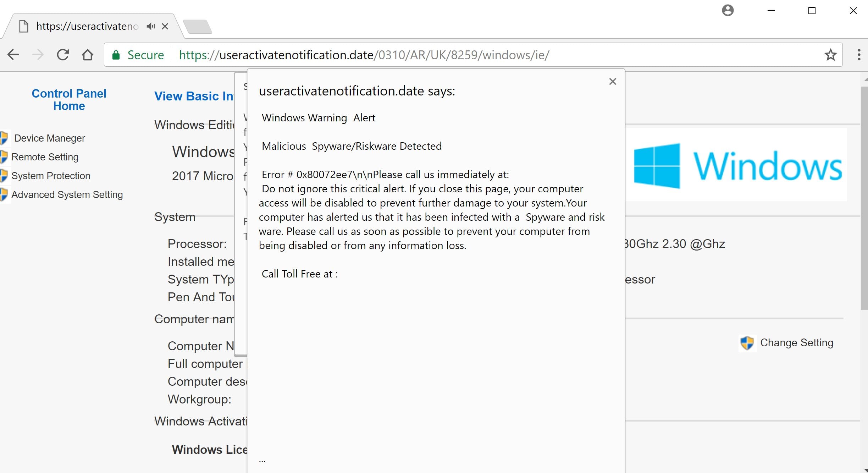This screenshot has width=868, height=473.
Task: Dismiss the alert dialog with X
Action: point(613,82)
